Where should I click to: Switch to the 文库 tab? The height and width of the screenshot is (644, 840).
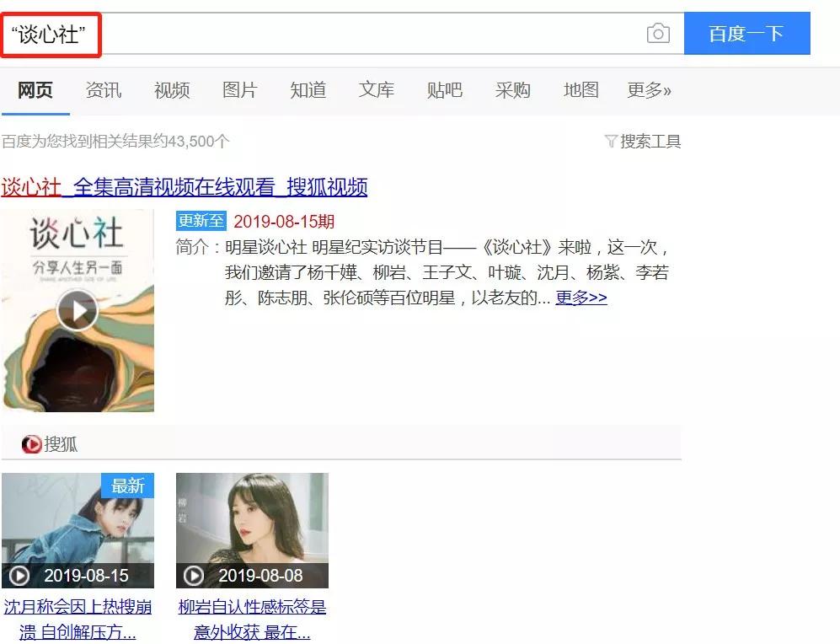coord(376,90)
